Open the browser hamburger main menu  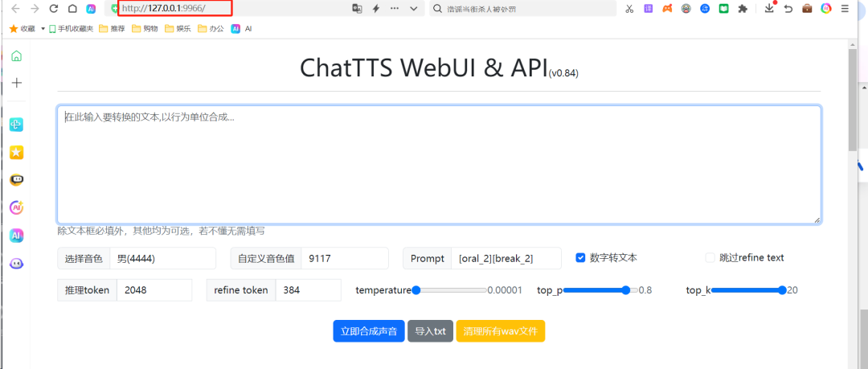coord(845,8)
